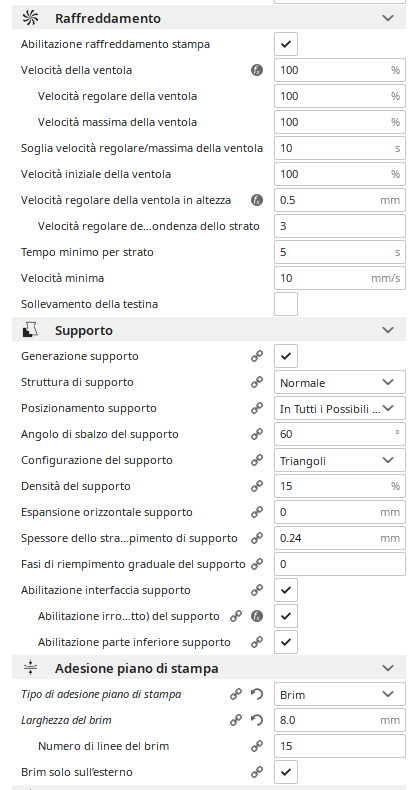This screenshot has width=413, height=790.
Task: Open Configurazione del supporto Triangoli dropdown
Action: point(339,460)
